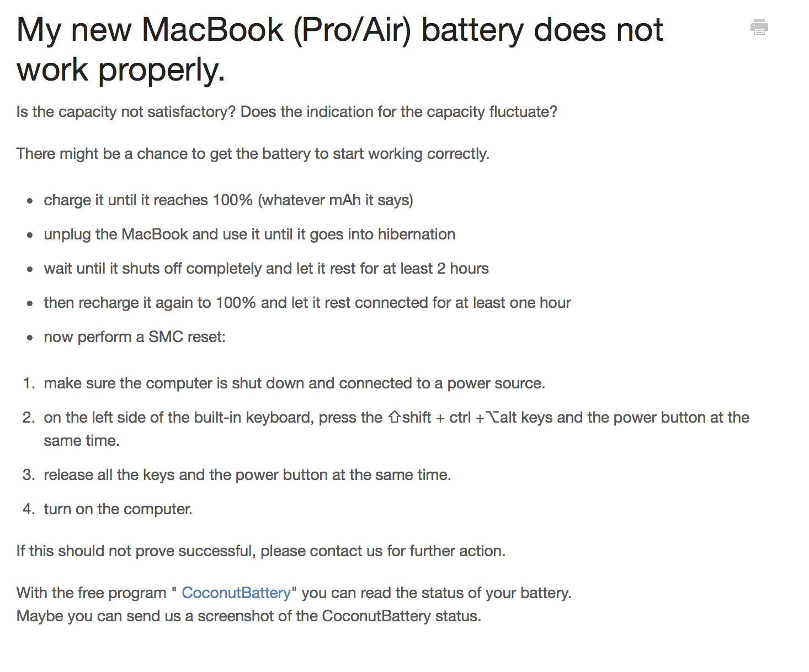Select the 'wait until it shuts off completely' bullet
Screen dimensions: 809x672
(x=267, y=268)
